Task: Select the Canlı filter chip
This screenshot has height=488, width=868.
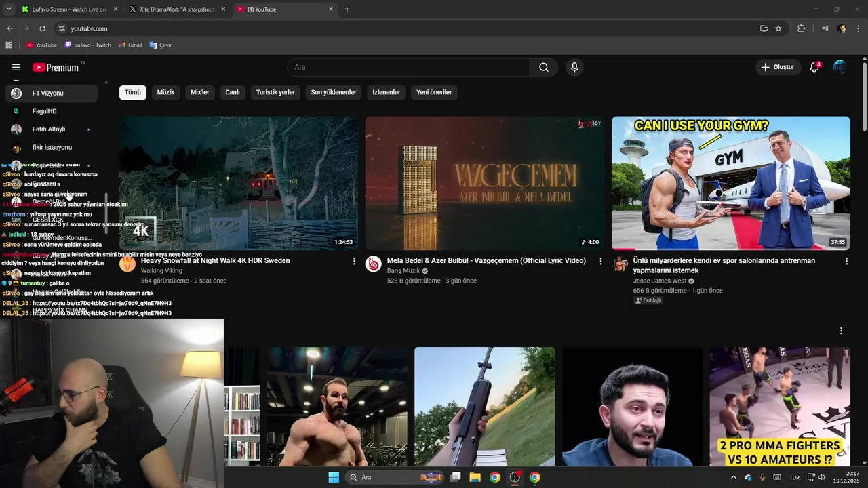Action: click(233, 92)
